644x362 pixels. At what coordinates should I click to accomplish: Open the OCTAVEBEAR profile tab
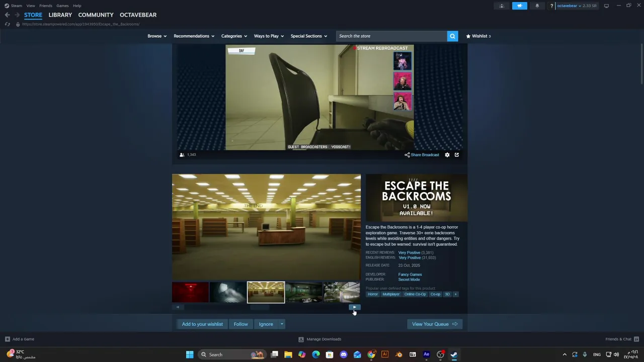pyautogui.click(x=138, y=15)
